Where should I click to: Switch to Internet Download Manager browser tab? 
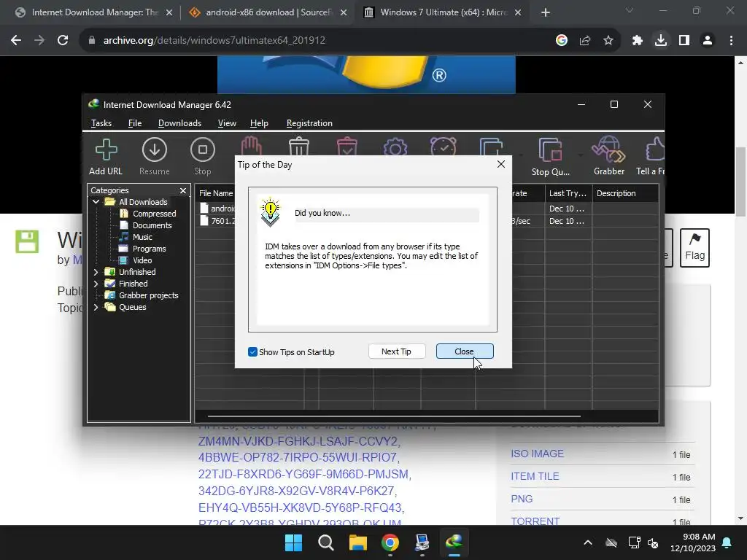click(94, 12)
